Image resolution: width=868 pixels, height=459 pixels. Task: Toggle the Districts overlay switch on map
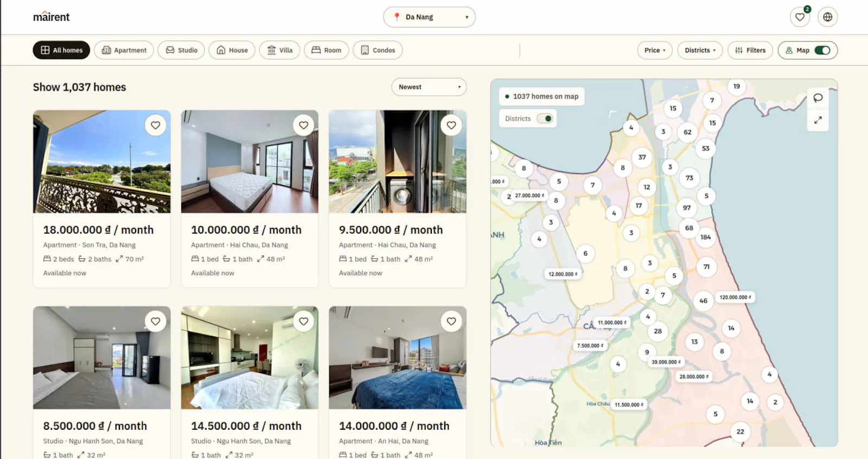pos(544,118)
